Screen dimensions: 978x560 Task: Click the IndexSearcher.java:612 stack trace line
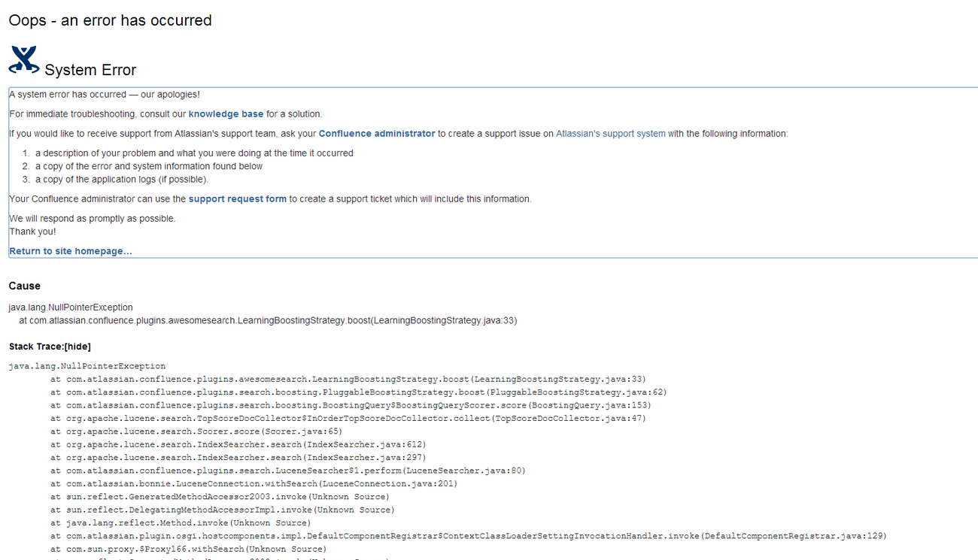point(238,444)
